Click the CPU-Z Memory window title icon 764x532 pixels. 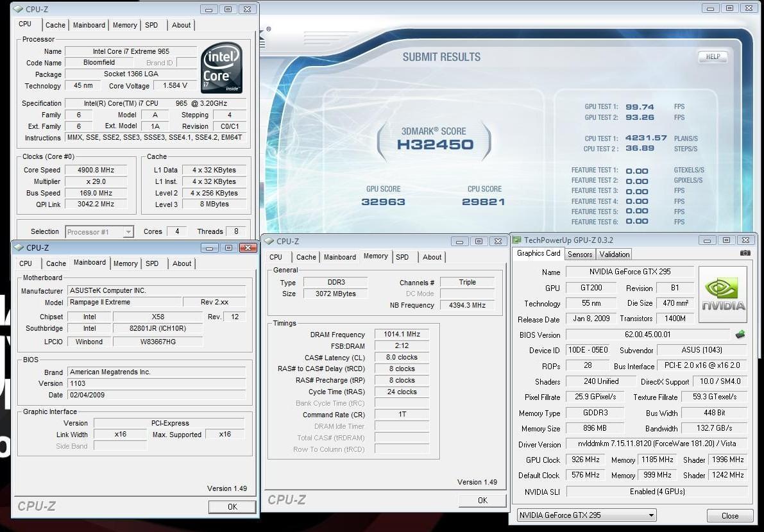coord(269,241)
